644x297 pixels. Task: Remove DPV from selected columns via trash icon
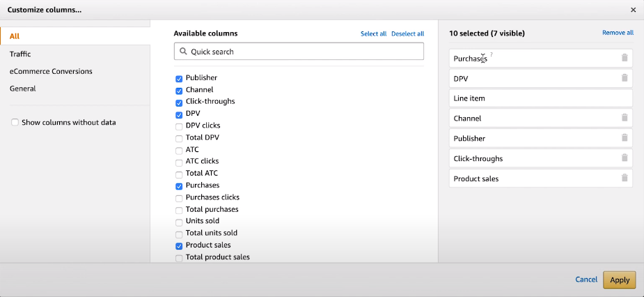pos(625,78)
